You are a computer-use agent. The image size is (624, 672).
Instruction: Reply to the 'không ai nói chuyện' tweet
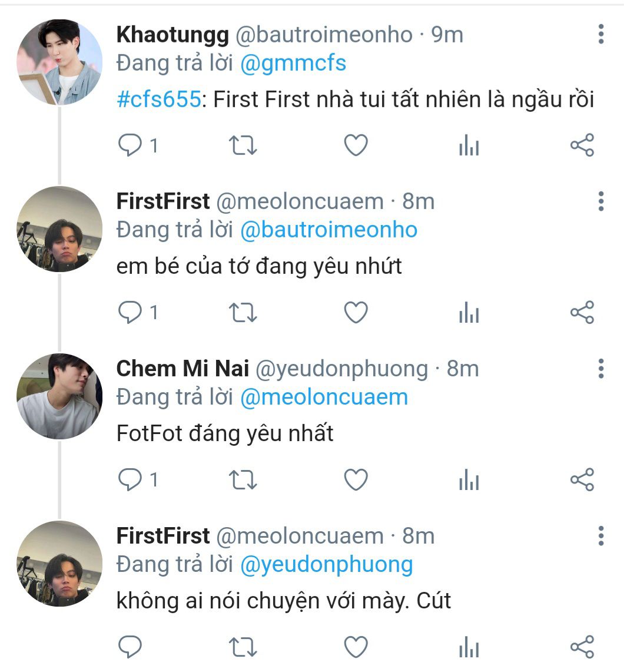coord(129,647)
